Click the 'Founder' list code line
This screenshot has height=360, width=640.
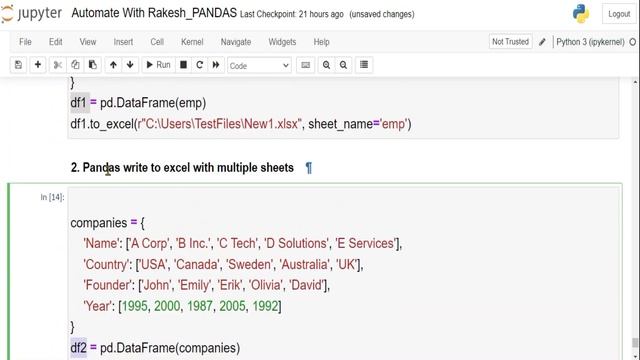[206, 285]
